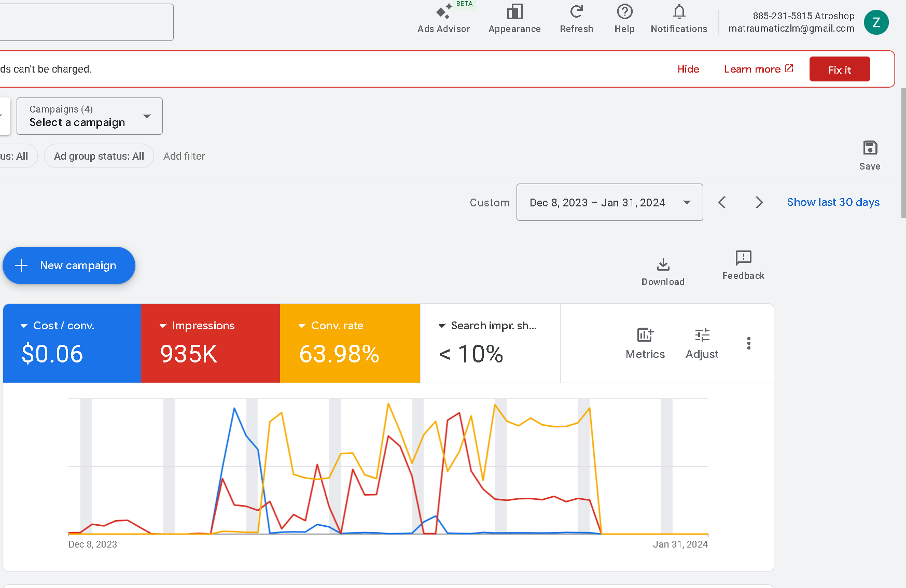Click Show last 30 days
This screenshot has width=906, height=588.
(x=833, y=202)
